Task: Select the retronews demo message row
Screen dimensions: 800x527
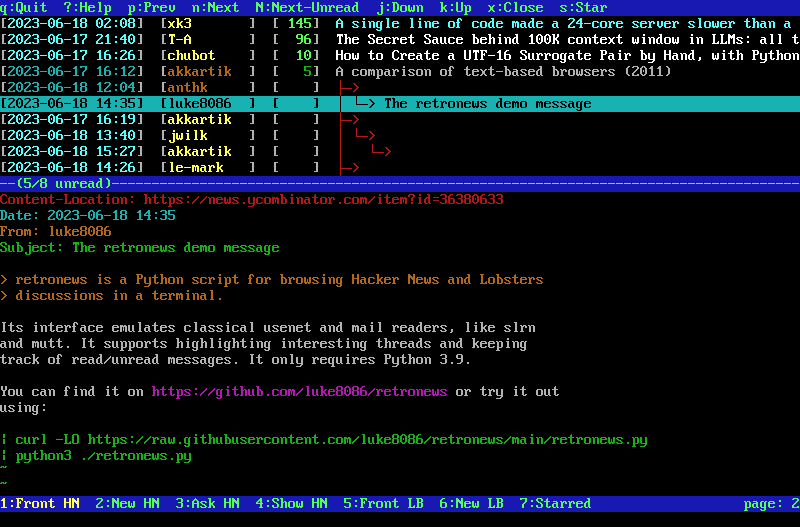Action: [400, 104]
